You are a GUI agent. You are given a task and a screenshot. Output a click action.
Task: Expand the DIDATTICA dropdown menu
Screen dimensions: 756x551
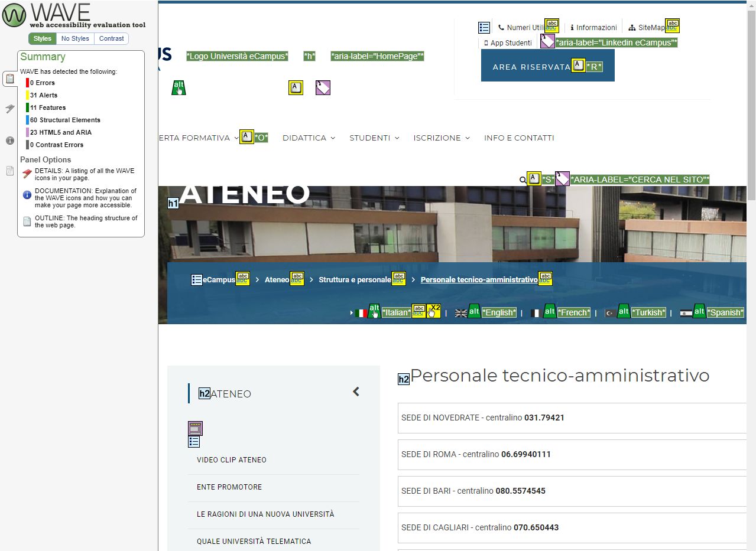pyautogui.click(x=309, y=138)
